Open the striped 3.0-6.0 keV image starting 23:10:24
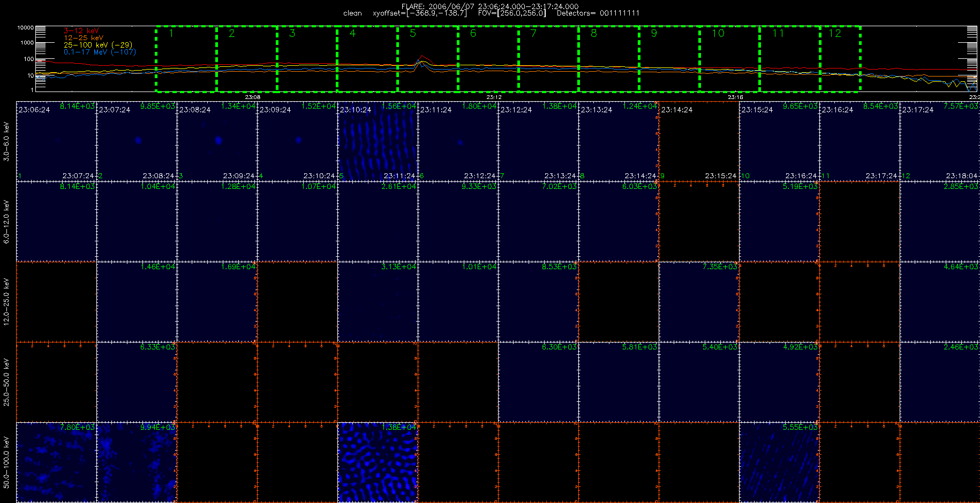The height and width of the screenshot is (503, 980). coord(378,141)
